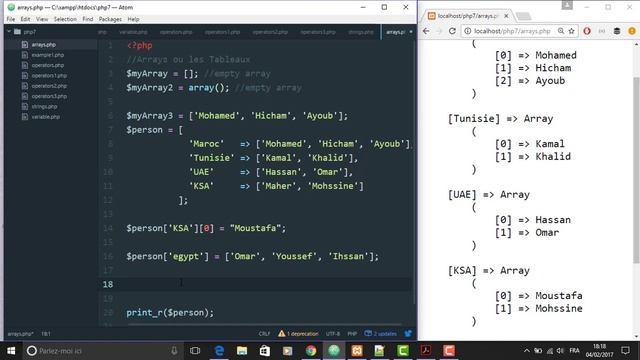640x360 pixels.
Task: Click the Chrome Back button
Action: coord(426,31)
